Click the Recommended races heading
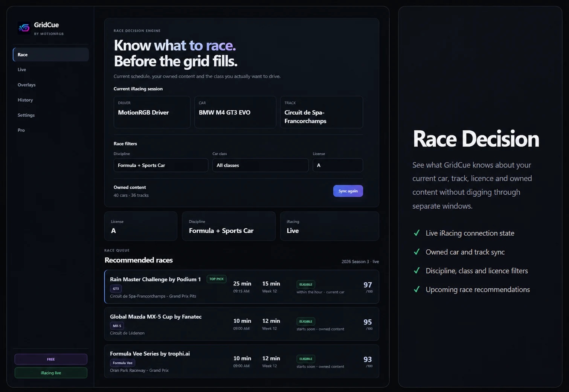The height and width of the screenshot is (392, 569). click(139, 260)
